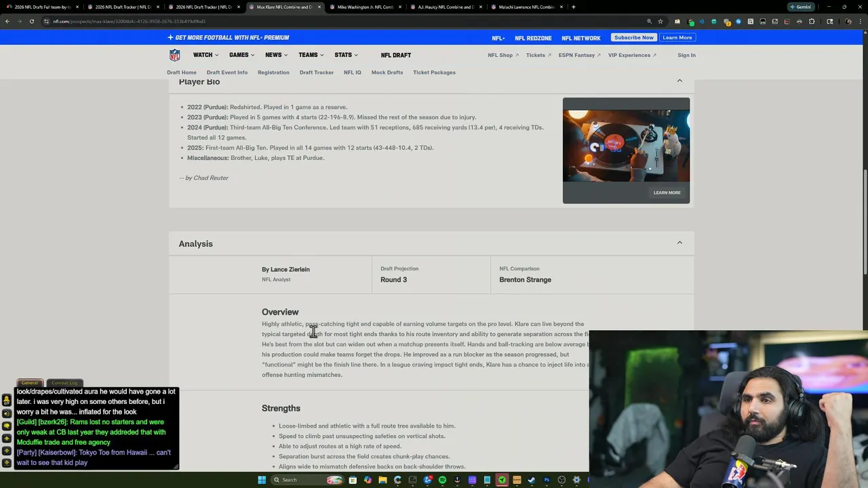This screenshot has width=868, height=488.
Task: Open the NEWS dropdown menu
Action: click(276, 55)
